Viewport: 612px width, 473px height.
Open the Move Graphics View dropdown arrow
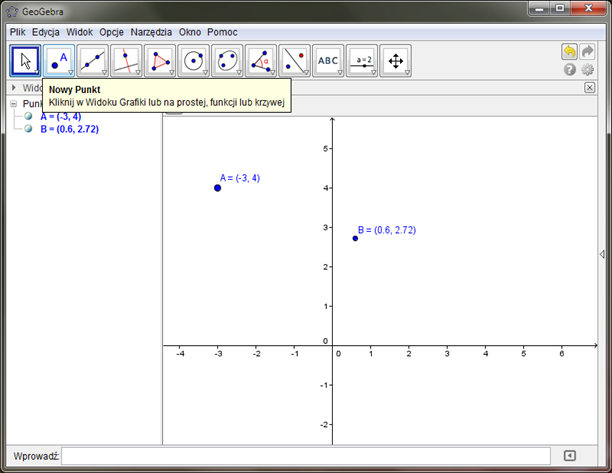point(407,73)
